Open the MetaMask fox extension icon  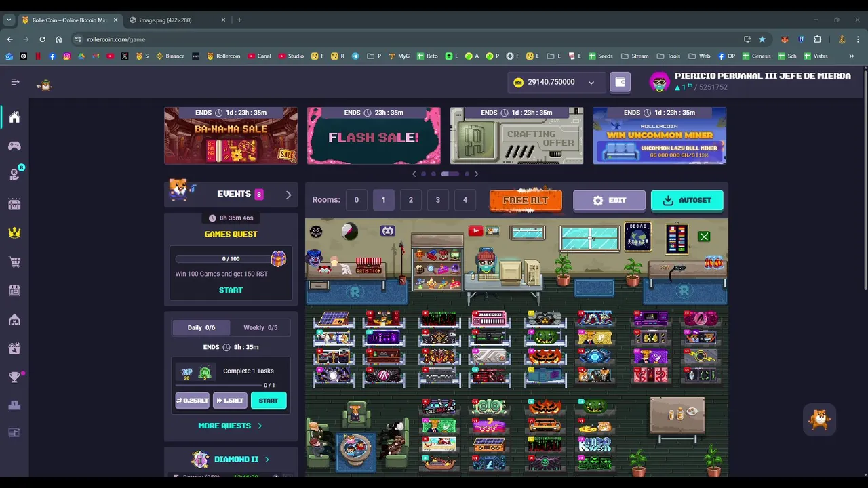pyautogui.click(x=785, y=39)
